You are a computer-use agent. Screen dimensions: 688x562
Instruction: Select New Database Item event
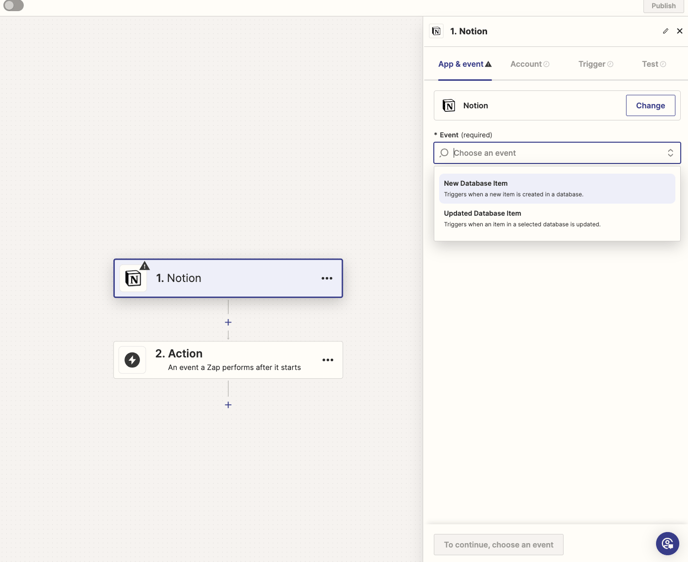click(557, 188)
